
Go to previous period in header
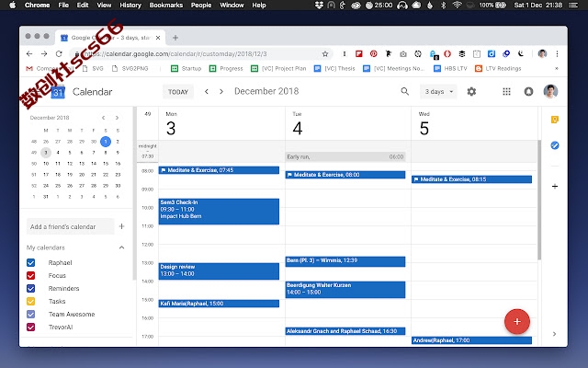pos(206,91)
